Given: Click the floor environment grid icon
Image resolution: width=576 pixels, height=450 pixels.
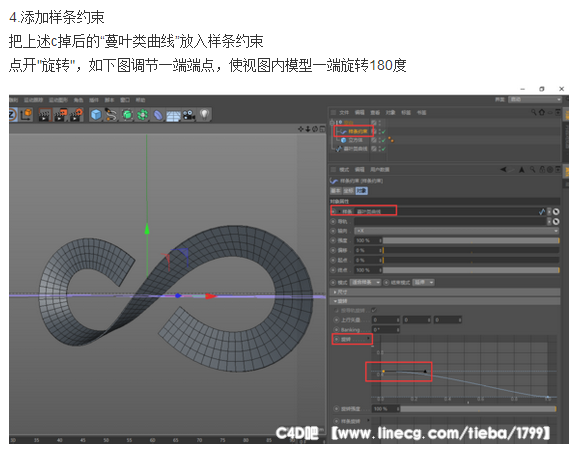Looking at the screenshot, I should point(173,116).
